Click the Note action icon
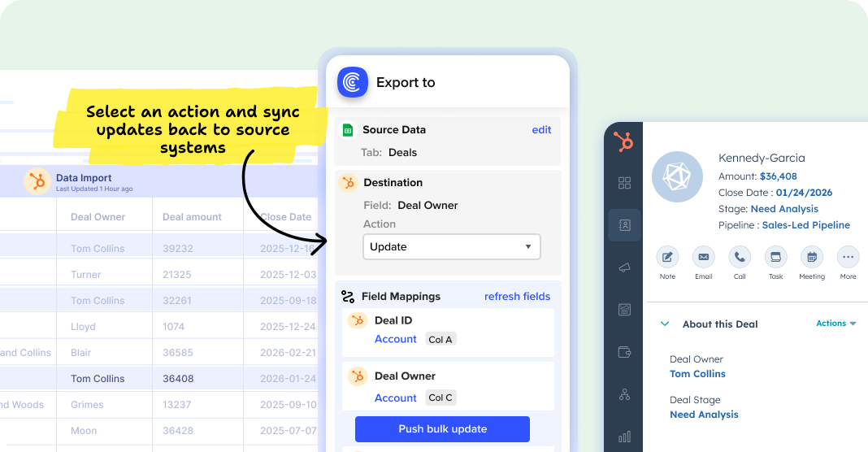Viewport: 868px width, 452px height. pos(667,257)
